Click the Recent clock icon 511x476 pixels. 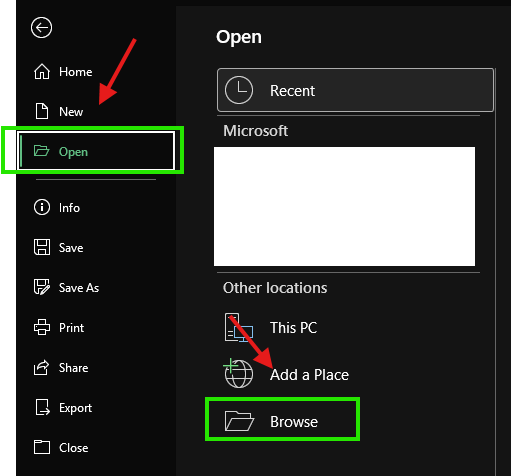click(x=239, y=90)
